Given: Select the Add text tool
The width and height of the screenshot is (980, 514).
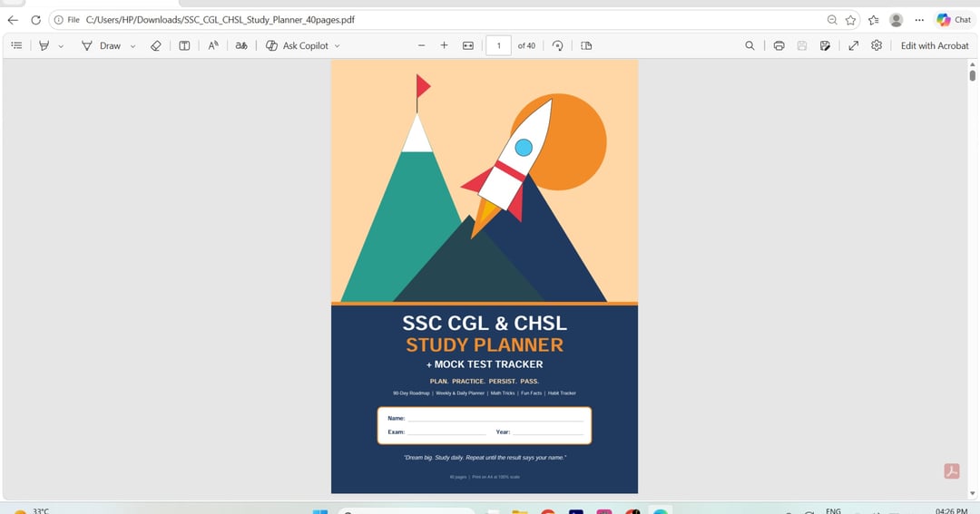Looking at the screenshot, I should [x=184, y=45].
